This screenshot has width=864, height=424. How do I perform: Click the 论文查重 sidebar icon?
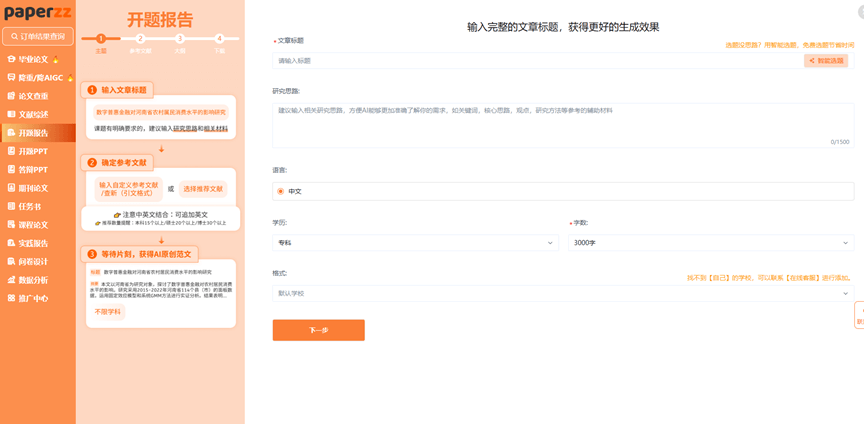(11, 96)
